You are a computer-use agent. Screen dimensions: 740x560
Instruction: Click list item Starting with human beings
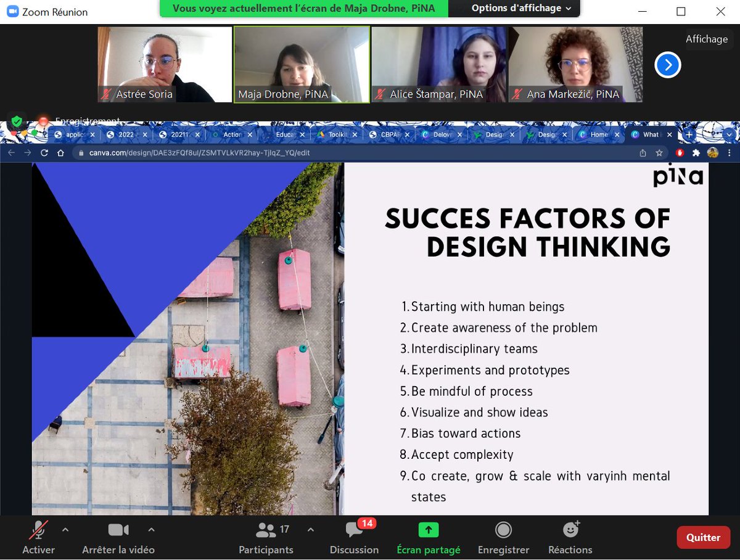point(487,307)
